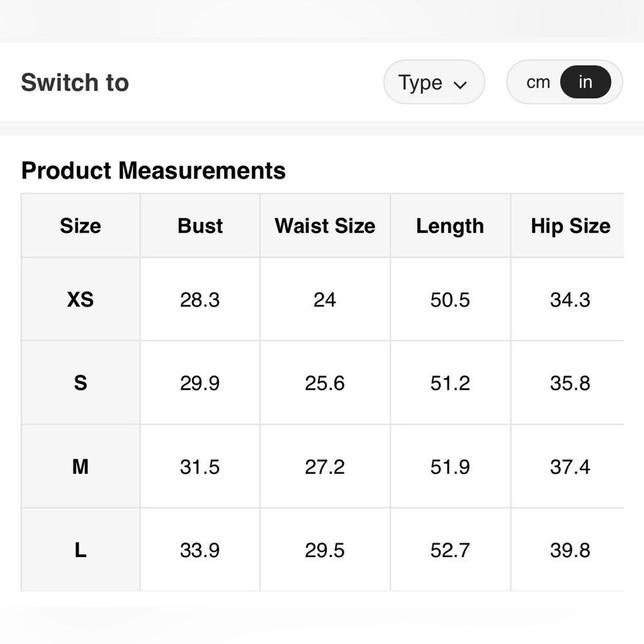Select the XS size row label
The width and height of the screenshot is (644, 644).
tap(80, 299)
